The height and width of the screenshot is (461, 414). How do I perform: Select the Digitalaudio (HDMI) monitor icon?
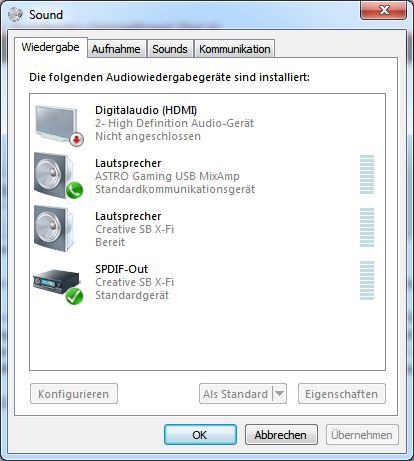click(x=58, y=125)
